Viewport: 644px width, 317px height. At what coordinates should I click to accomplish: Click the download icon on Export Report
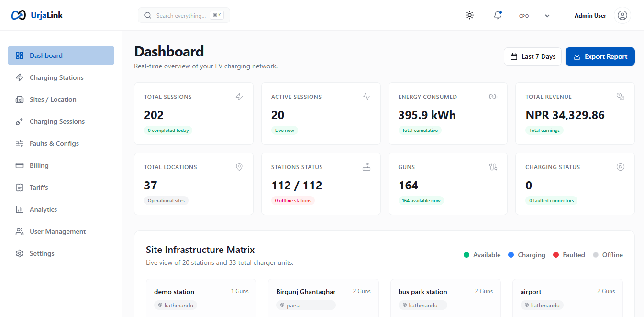[577, 56]
